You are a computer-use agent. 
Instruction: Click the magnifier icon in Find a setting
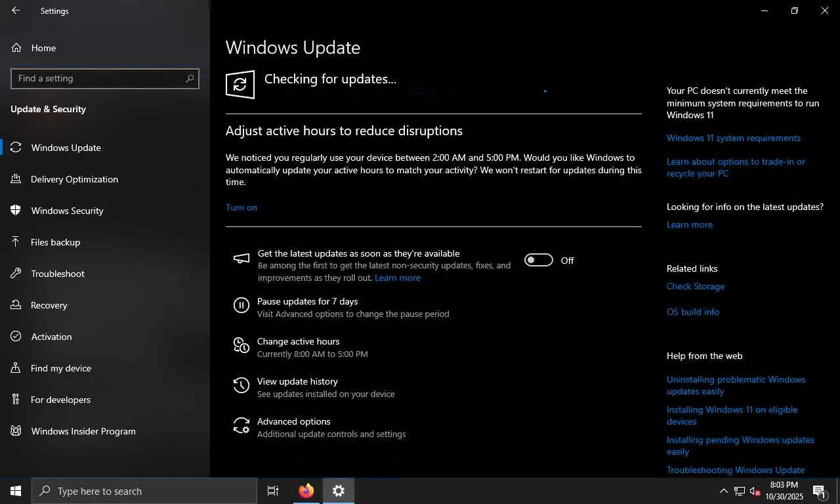tap(190, 78)
